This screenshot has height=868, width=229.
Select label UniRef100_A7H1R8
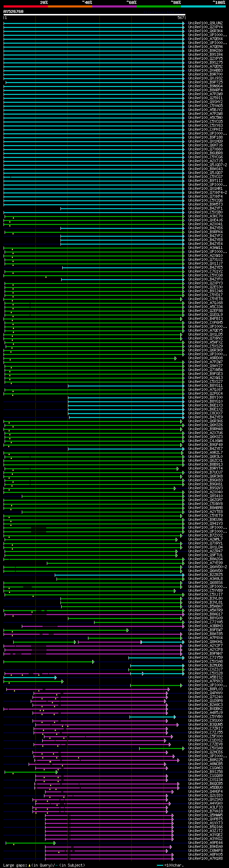coord(205,859)
